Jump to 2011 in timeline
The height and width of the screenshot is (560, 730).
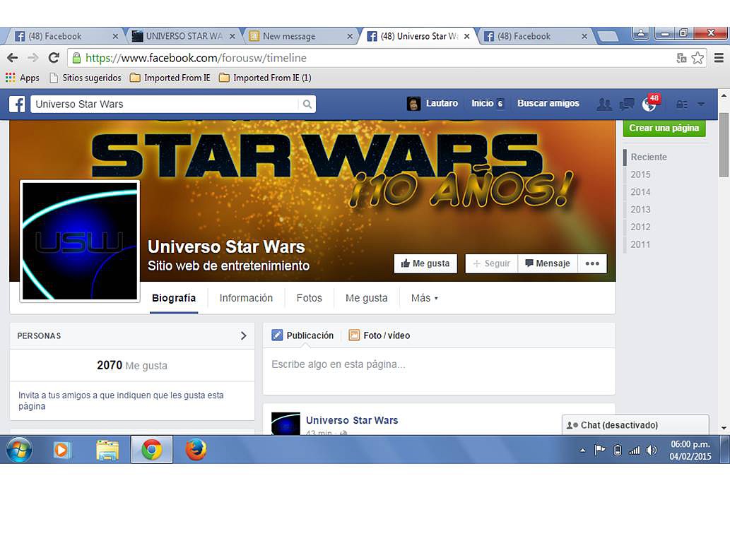click(641, 244)
